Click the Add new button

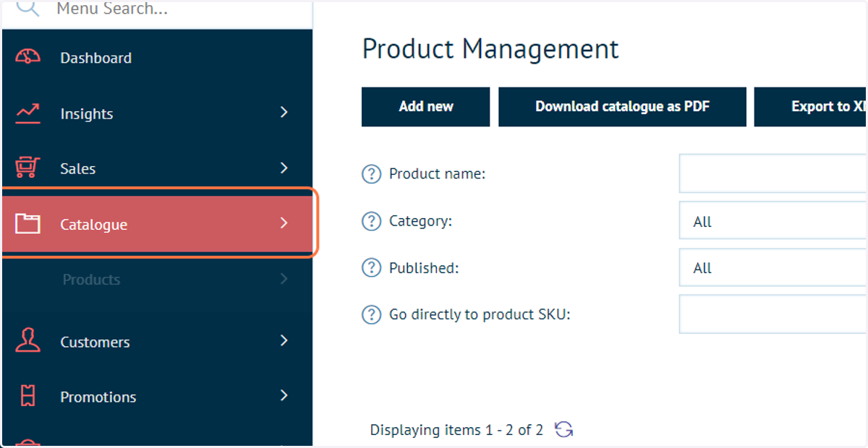[425, 106]
